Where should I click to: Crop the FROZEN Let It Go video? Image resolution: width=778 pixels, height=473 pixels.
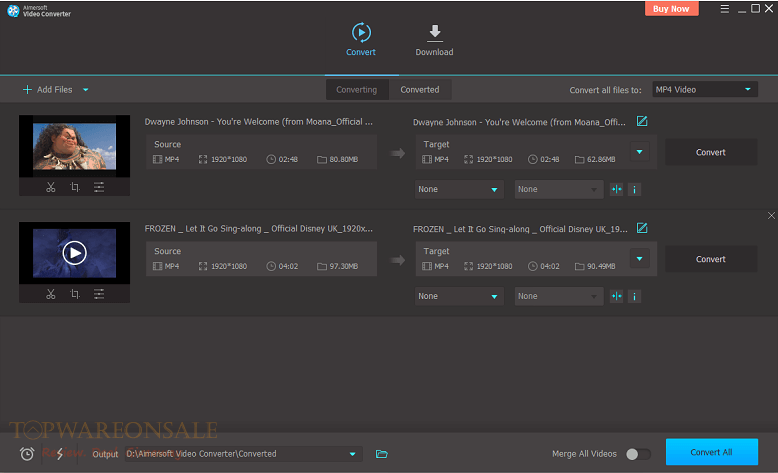pos(75,294)
